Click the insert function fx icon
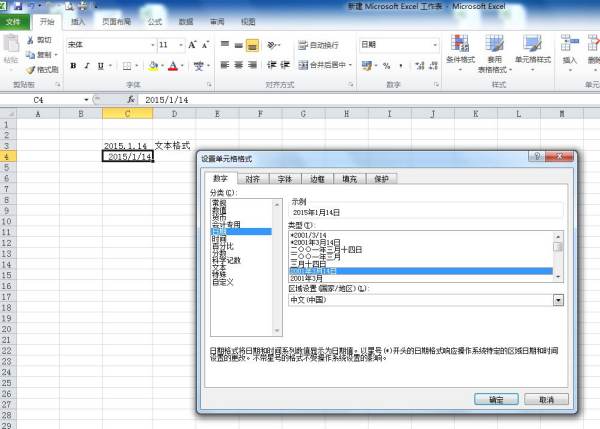 pyautogui.click(x=131, y=100)
